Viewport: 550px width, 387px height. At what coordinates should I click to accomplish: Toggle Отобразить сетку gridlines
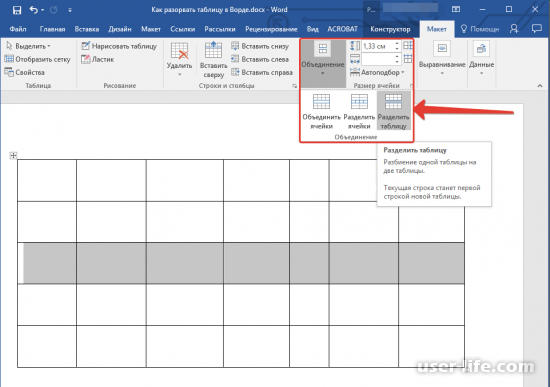(38, 59)
